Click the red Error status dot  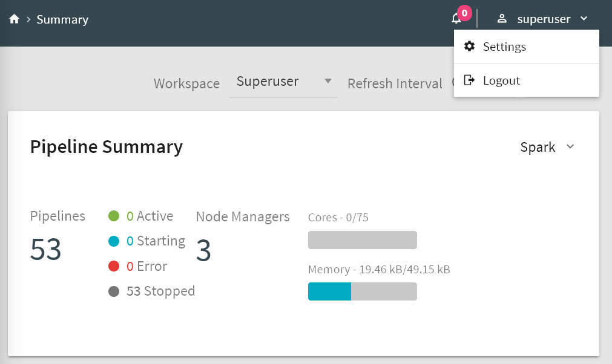pos(114,267)
